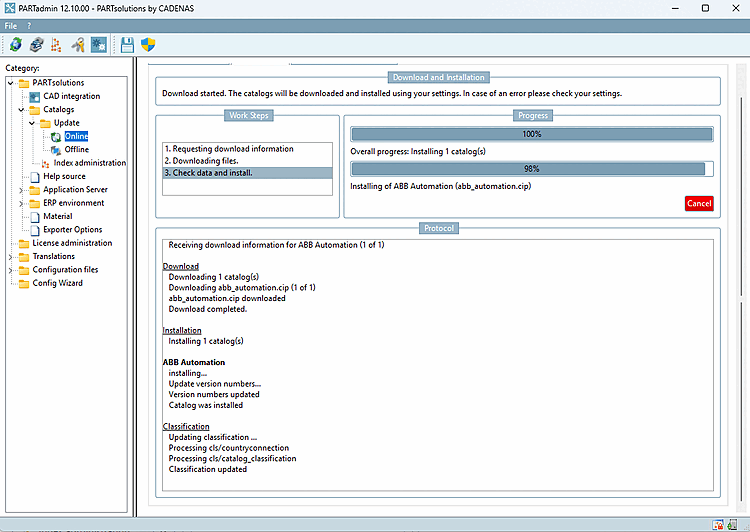Collapse the PARTsolutions tree node
Screen dimensions: 750x532
click(x=11, y=83)
